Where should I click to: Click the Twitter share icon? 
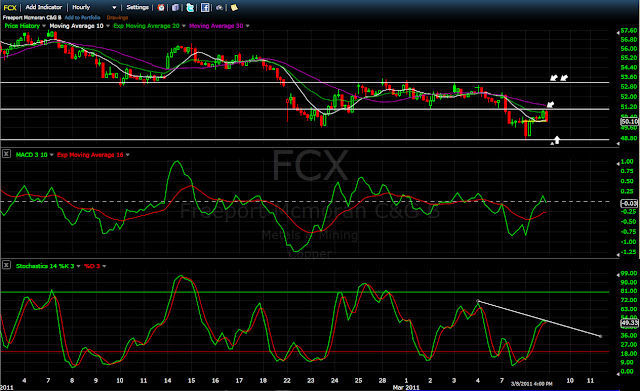point(190,7)
